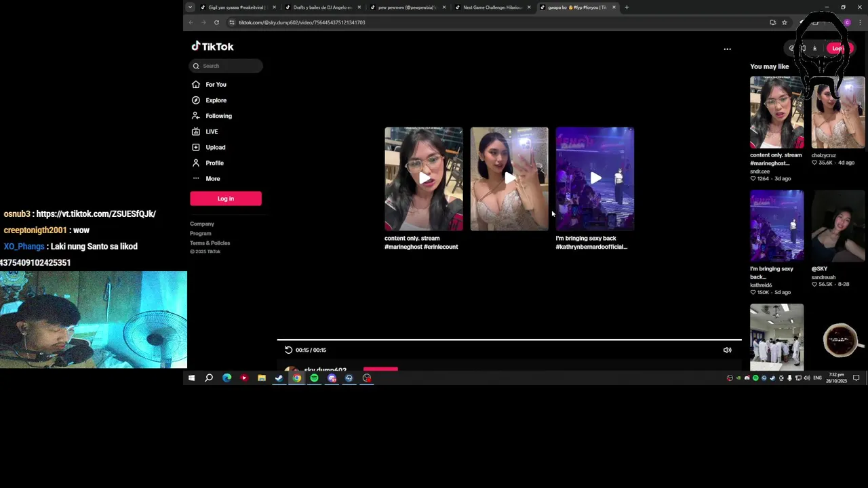Open the lab coats video thumbnail

pos(776,337)
